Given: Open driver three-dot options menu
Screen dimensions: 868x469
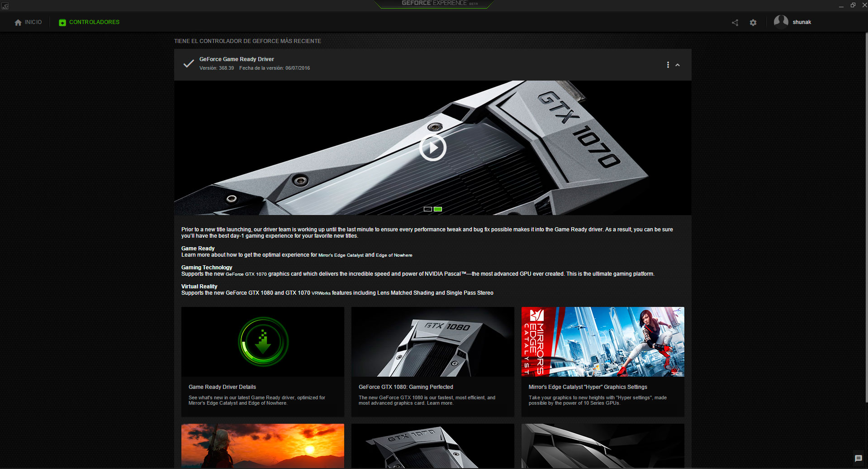Looking at the screenshot, I should coord(668,65).
